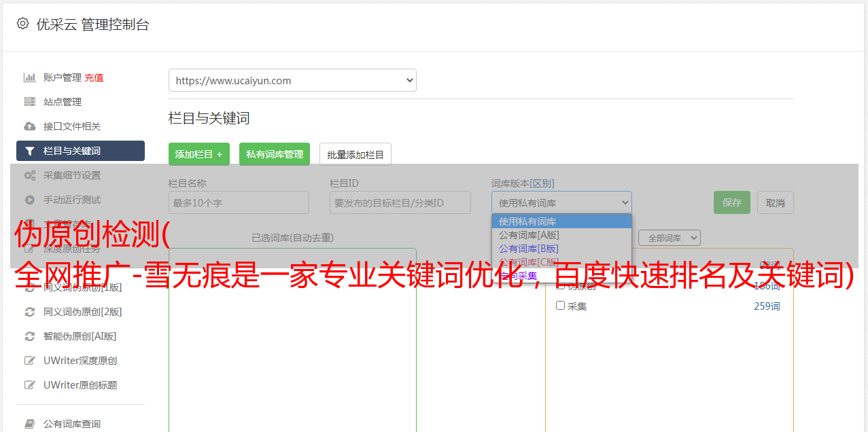Click the 取消 button
The width and height of the screenshot is (868, 432).
pos(776,202)
